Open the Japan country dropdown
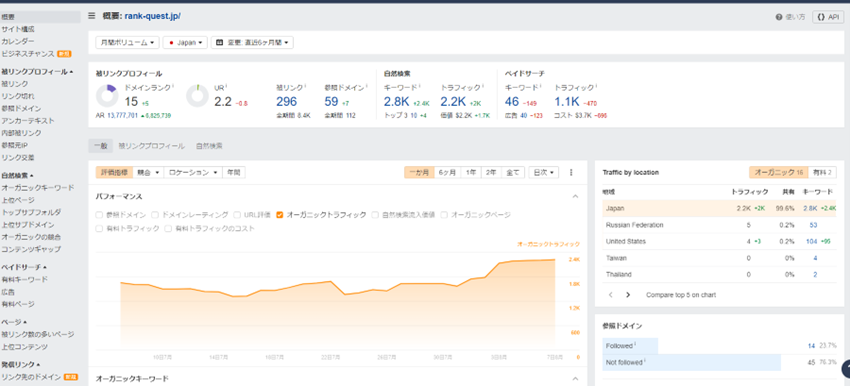 185,42
